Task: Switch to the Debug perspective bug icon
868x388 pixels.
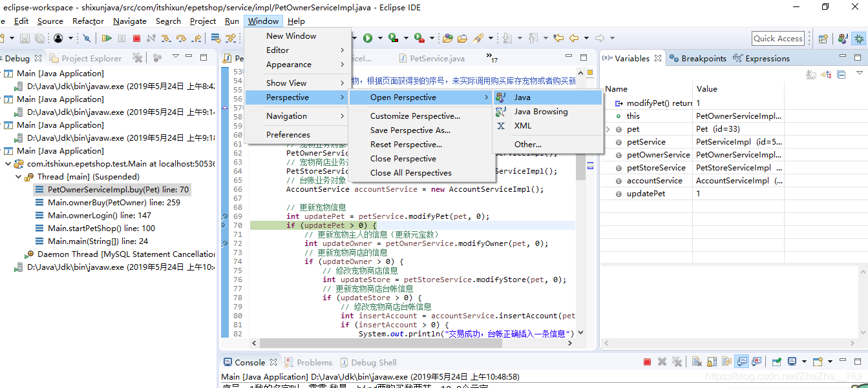Action: 859,39
